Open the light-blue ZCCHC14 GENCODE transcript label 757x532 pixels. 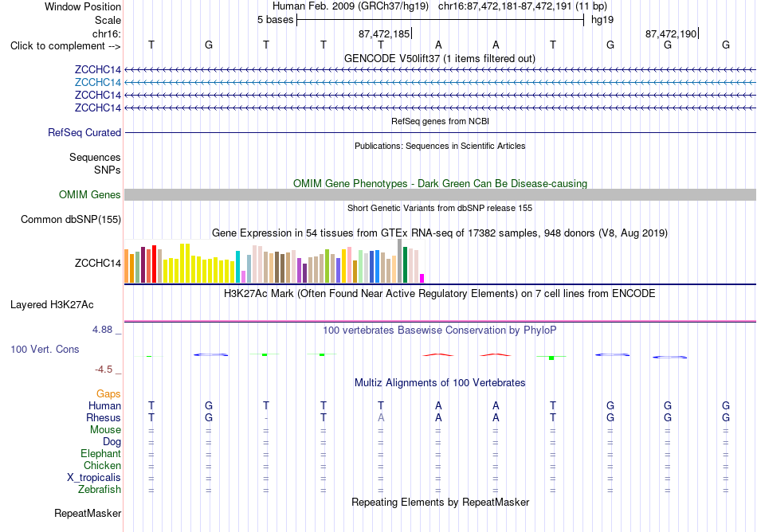coord(98,83)
